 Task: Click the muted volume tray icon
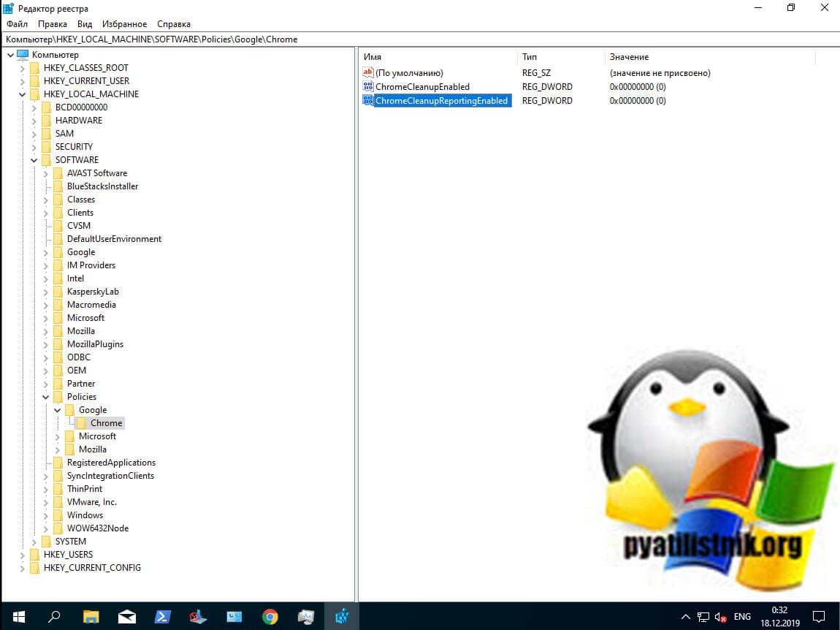[x=721, y=616]
